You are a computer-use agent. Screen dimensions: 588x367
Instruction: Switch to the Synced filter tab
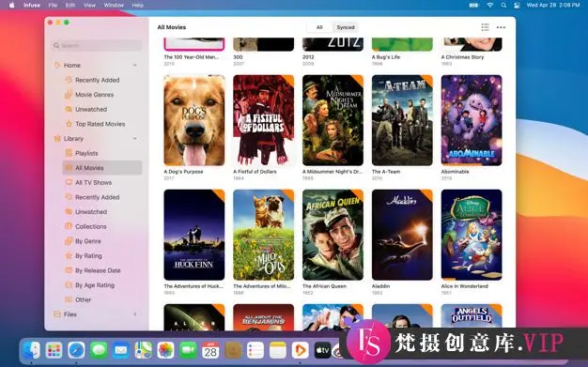[x=346, y=27]
